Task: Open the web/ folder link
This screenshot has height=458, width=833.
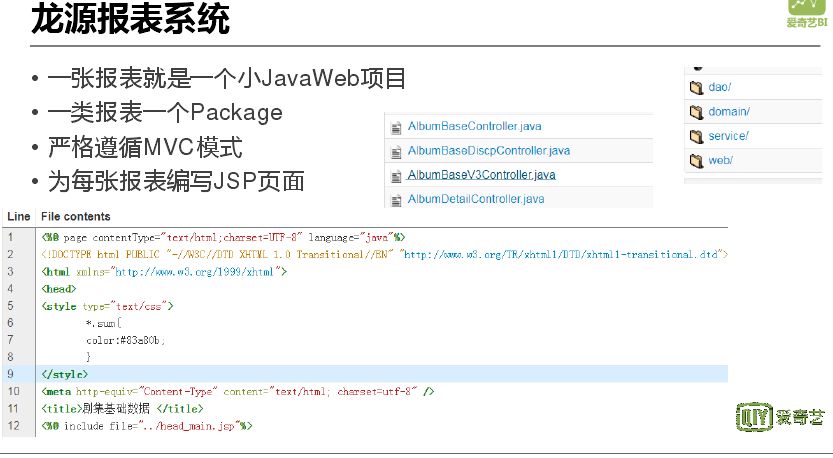Action: click(720, 160)
